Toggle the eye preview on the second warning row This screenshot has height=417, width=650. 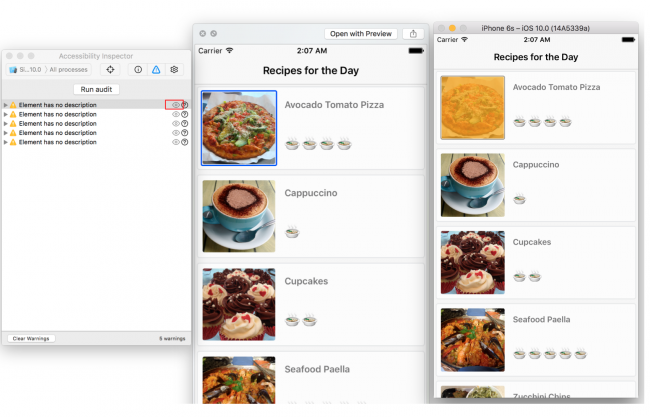(x=176, y=114)
